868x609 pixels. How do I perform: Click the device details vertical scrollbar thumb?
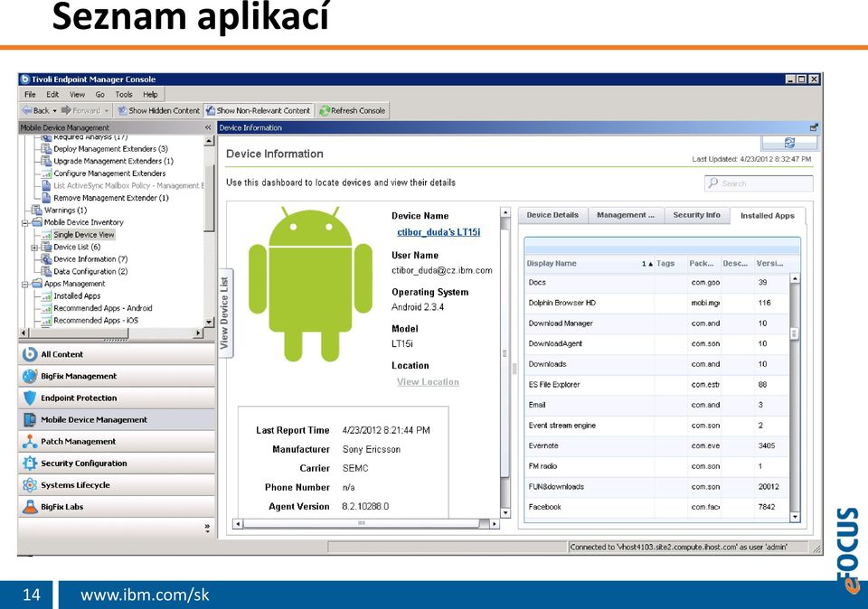(x=505, y=352)
